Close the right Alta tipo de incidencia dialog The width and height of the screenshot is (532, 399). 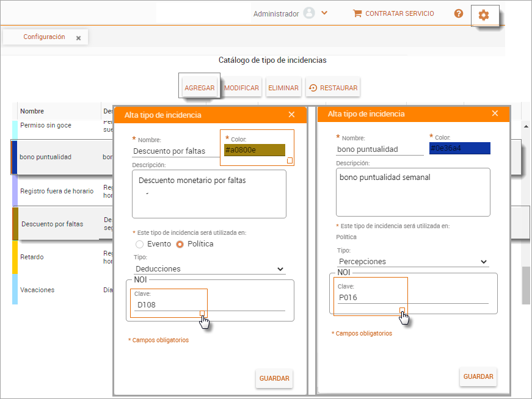(495, 113)
